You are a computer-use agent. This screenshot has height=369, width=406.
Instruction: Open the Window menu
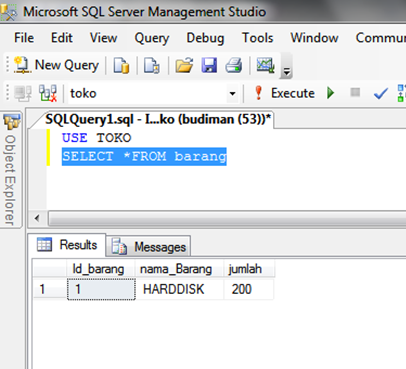[x=314, y=38]
